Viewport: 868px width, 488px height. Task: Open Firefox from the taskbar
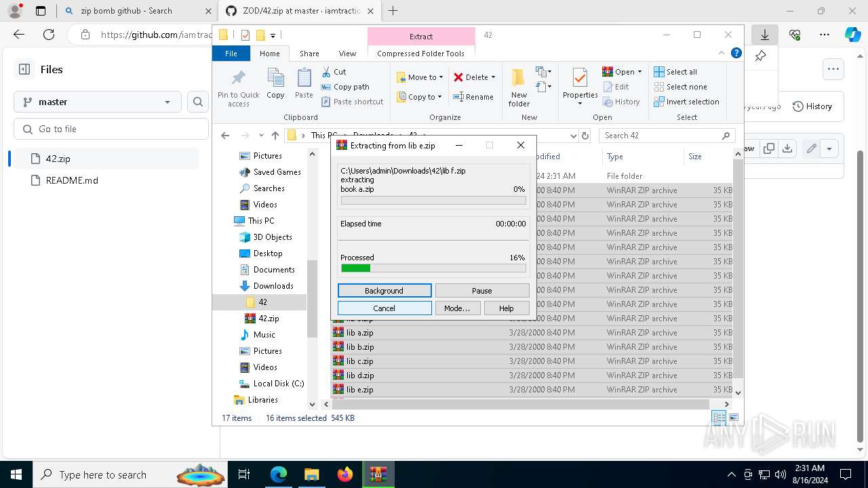[344, 474]
